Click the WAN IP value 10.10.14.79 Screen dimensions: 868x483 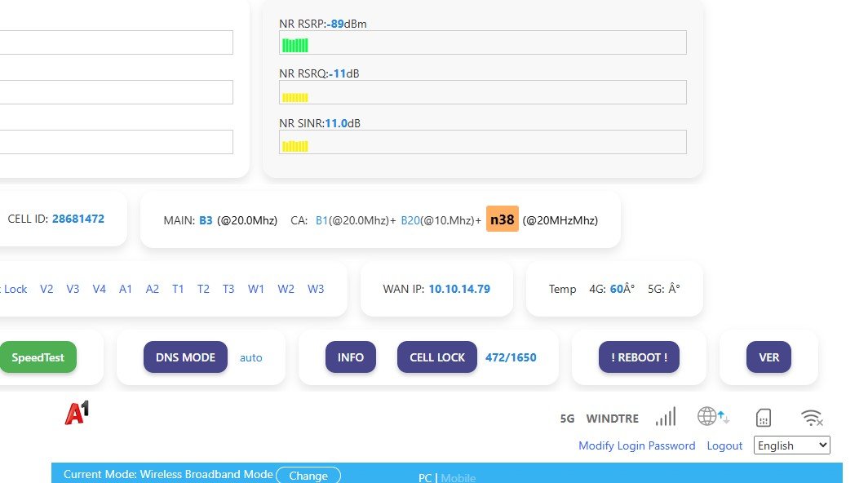[x=459, y=289]
